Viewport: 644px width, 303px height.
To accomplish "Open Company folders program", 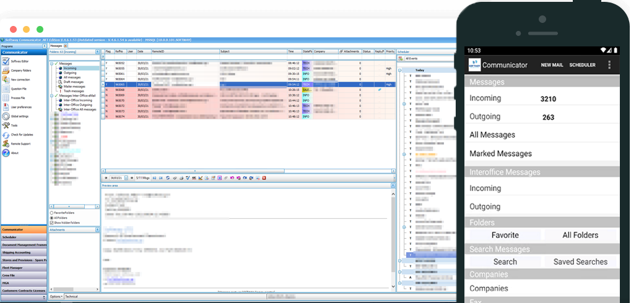I will click(17, 70).
